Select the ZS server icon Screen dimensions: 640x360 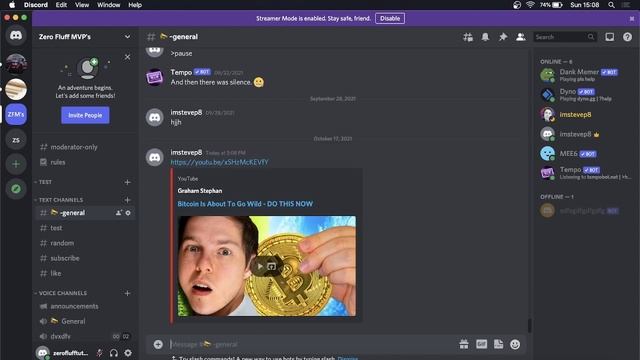click(16, 140)
